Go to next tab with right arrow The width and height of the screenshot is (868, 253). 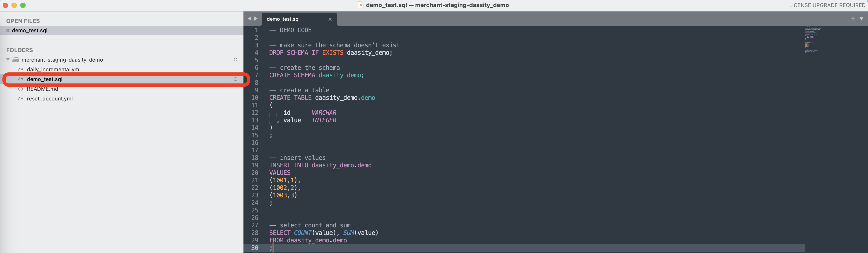click(256, 19)
